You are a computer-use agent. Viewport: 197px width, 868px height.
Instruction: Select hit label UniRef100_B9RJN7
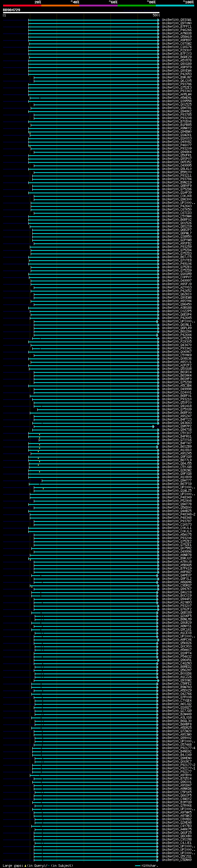(176, 78)
